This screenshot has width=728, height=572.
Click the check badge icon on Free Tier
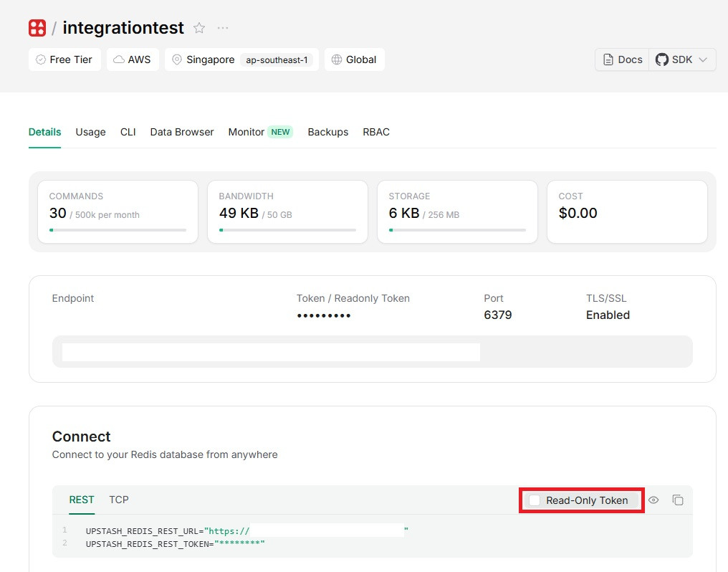coord(41,59)
